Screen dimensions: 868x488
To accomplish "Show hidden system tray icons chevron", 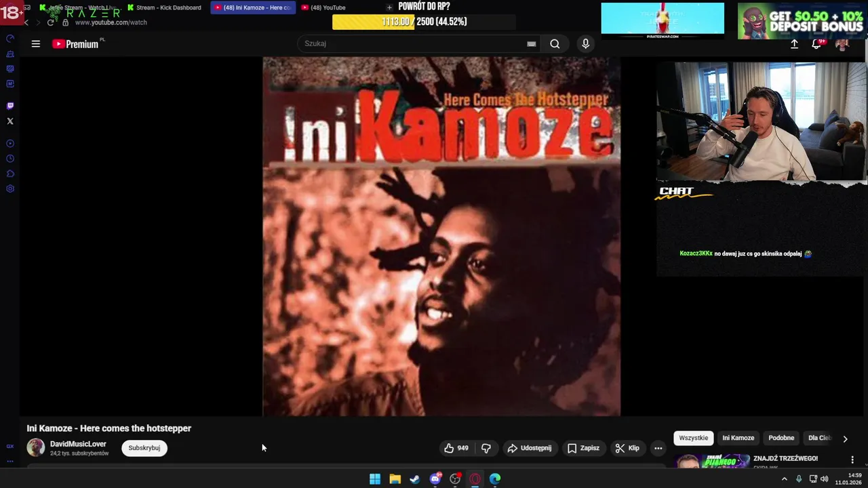I will pyautogui.click(x=785, y=479).
